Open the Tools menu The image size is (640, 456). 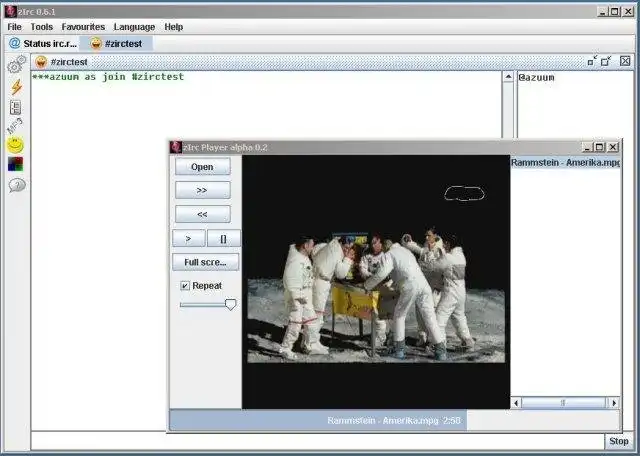pyautogui.click(x=42, y=27)
